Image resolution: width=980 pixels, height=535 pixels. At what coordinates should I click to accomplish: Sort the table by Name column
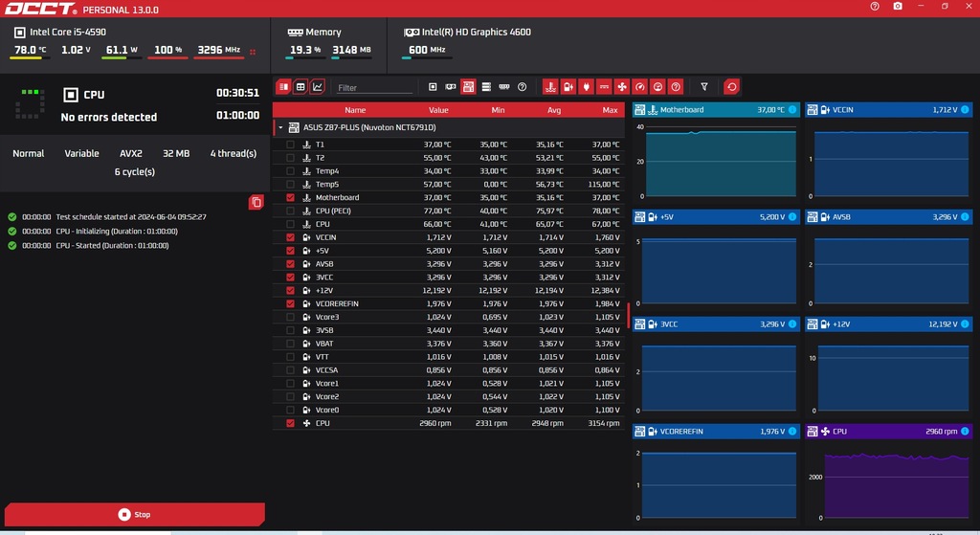[355, 110]
